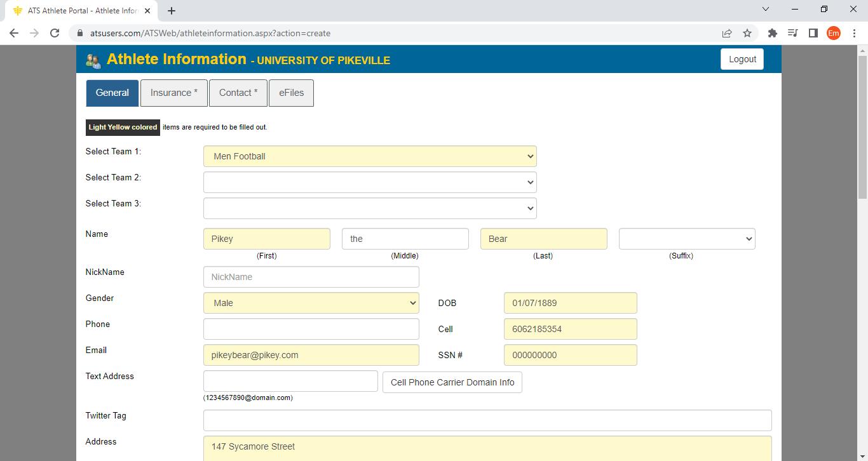868x461 pixels.
Task: Click the Text Address input field
Action: point(290,381)
